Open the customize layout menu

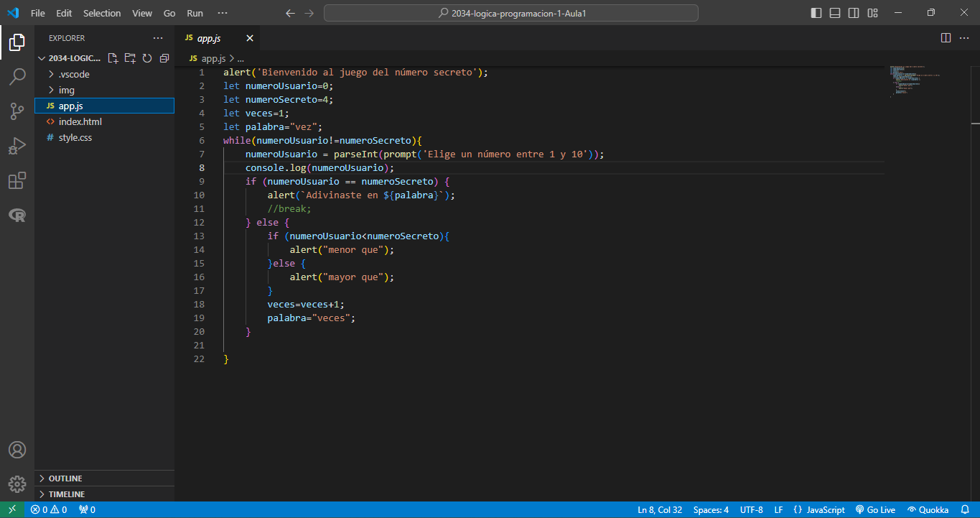[x=872, y=13]
